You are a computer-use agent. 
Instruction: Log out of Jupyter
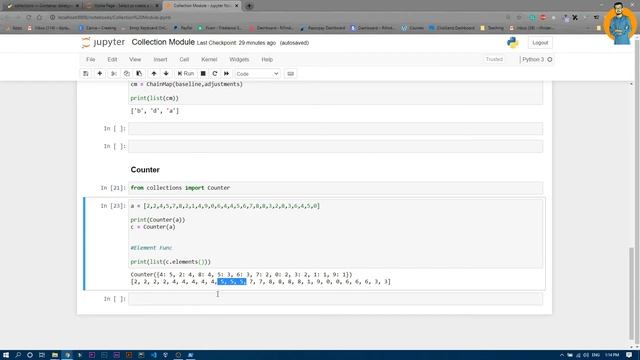[x=540, y=42]
